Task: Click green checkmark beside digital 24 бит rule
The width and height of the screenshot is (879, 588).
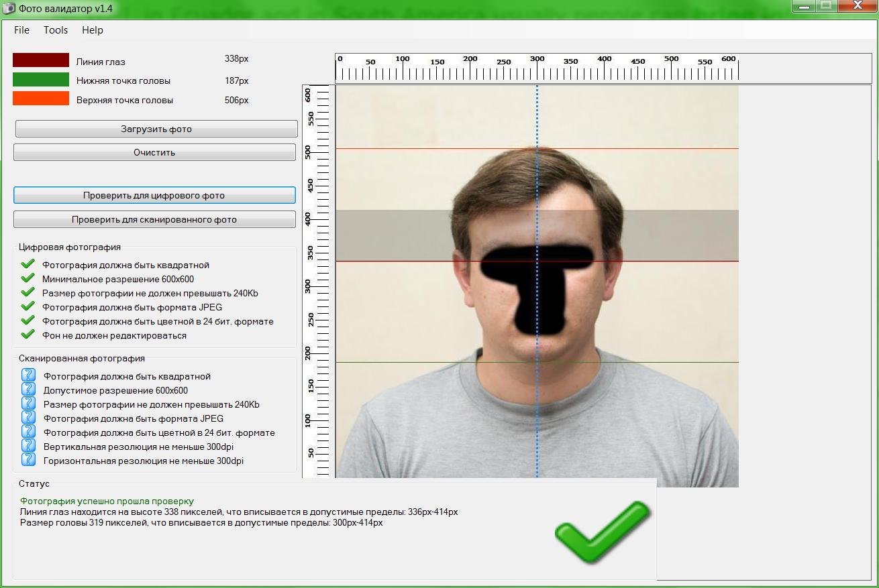Action: [28, 320]
